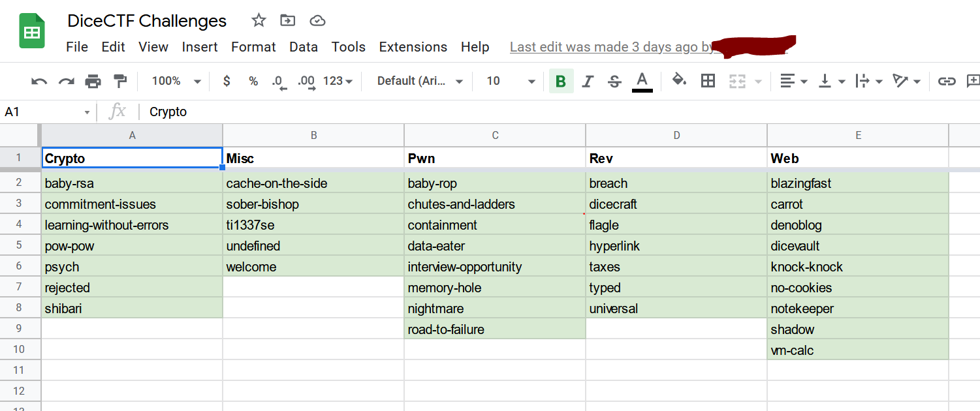Select the knock-knock cell

pos(858,267)
